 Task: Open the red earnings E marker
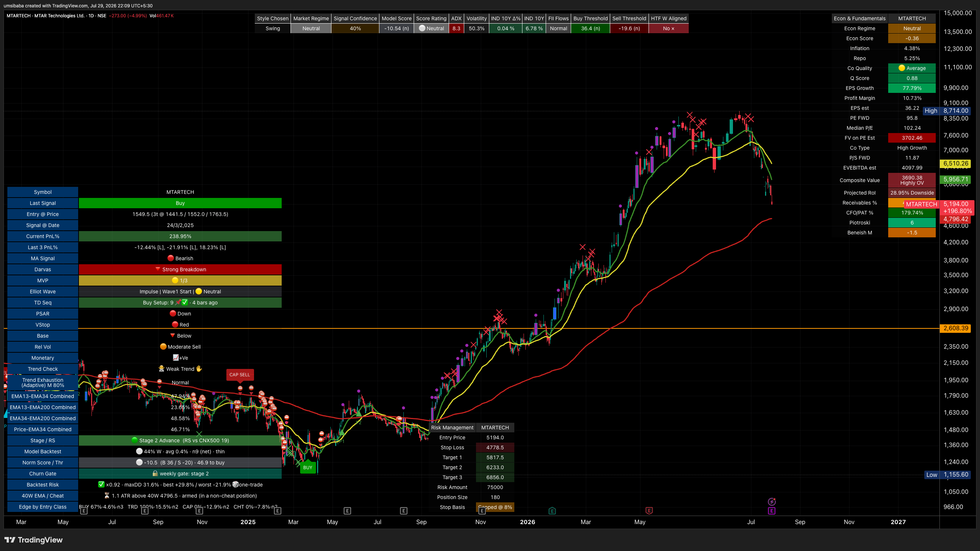649,511
